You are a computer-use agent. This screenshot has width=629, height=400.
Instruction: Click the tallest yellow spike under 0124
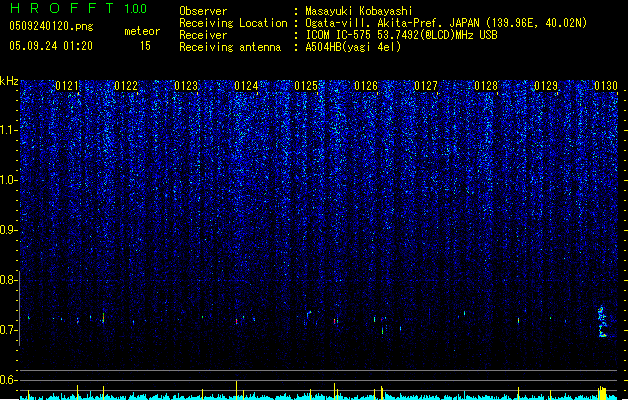tap(237, 390)
